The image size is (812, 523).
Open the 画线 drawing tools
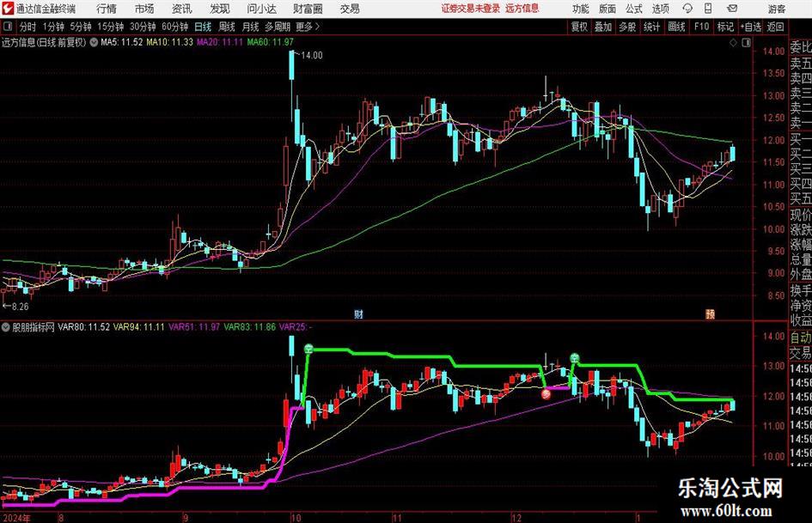[676, 27]
